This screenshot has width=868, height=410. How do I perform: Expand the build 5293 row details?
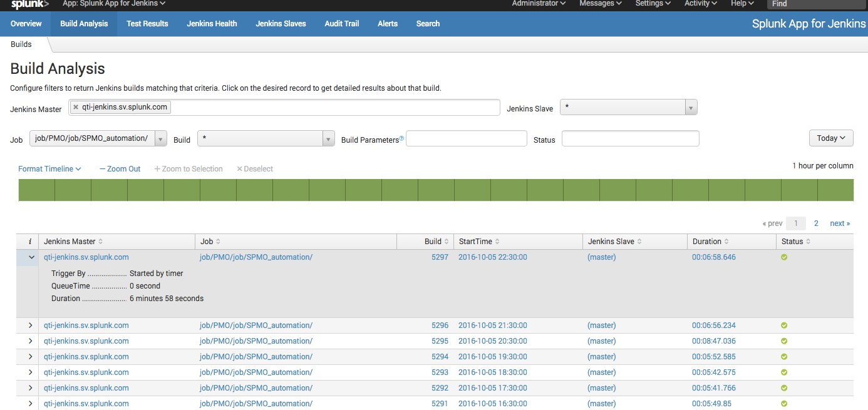pos(30,372)
